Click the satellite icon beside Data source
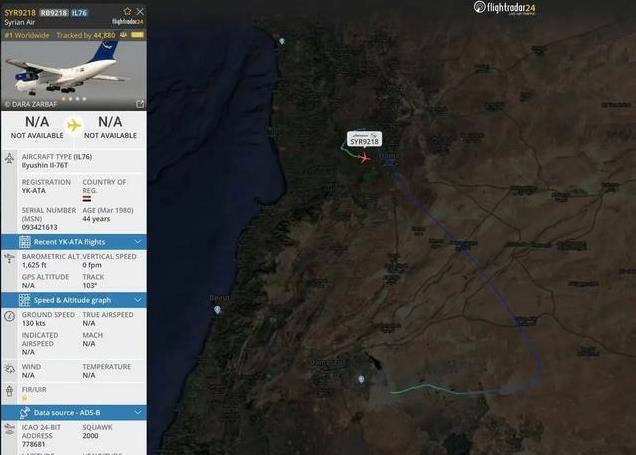 pyautogui.click(x=24, y=413)
